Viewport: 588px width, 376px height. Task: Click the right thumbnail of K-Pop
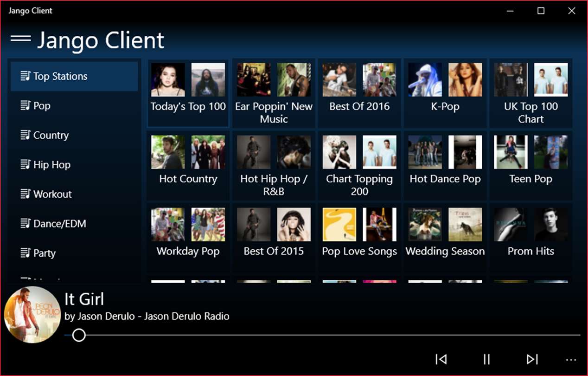point(465,80)
